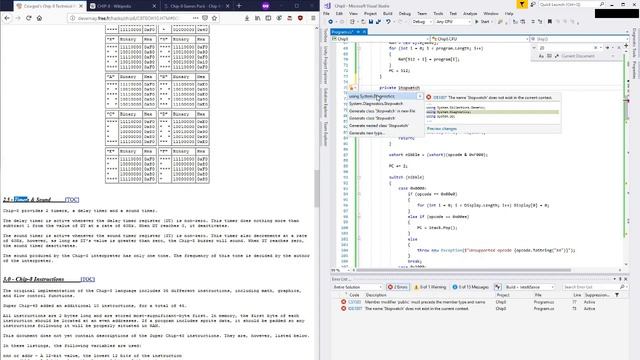Image resolution: width=640 pixels, height=360 pixels.
Task: Follow the TOC link beside Chip-8 Instructions
Action: pyautogui.click(x=87, y=279)
